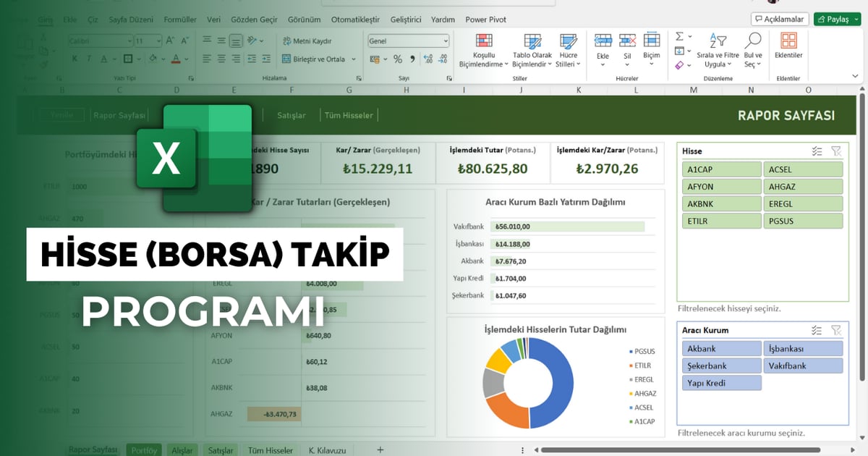The width and height of the screenshot is (868, 456).
Task: Open the Power Pivot ribbon tab
Action: click(x=486, y=20)
